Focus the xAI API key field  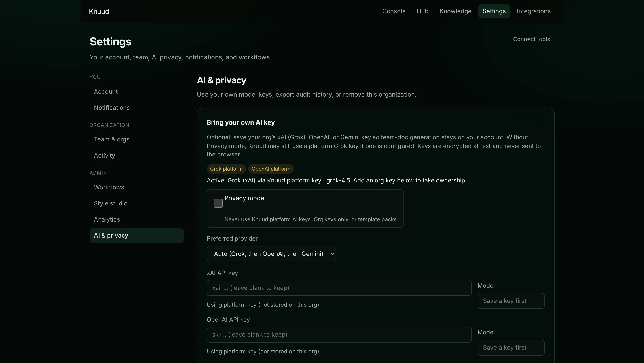click(339, 288)
